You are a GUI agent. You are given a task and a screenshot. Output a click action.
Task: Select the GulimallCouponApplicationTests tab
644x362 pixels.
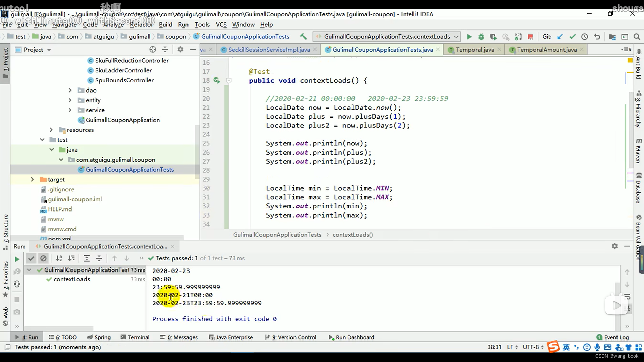(x=382, y=50)
